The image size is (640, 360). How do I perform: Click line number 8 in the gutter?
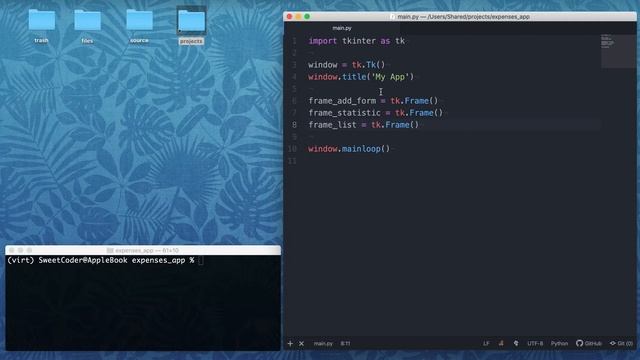[x=294, y=125]
